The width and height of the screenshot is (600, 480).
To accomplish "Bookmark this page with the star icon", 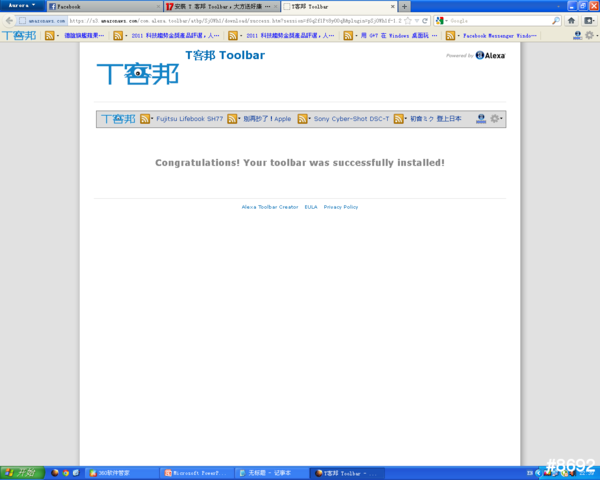I will [408, 21].
